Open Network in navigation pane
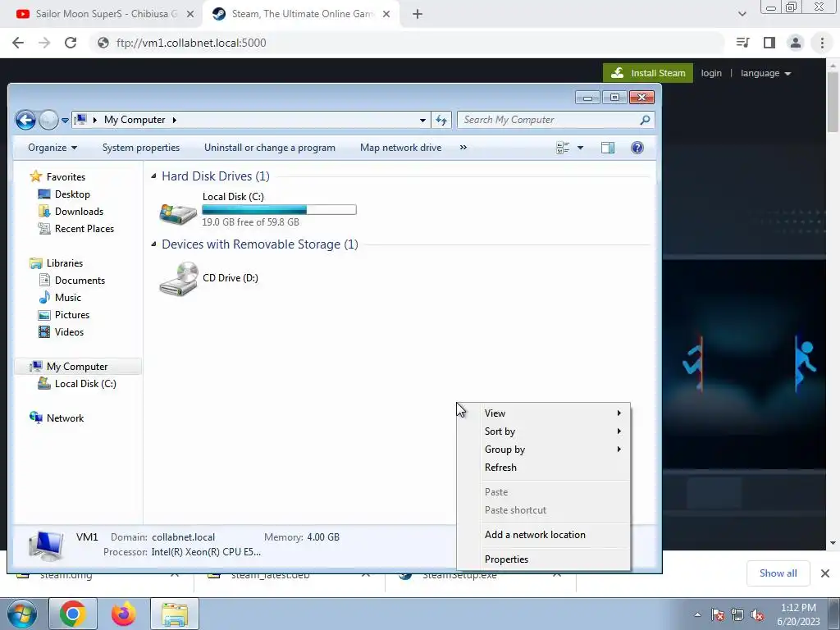 tap(57, 418)
